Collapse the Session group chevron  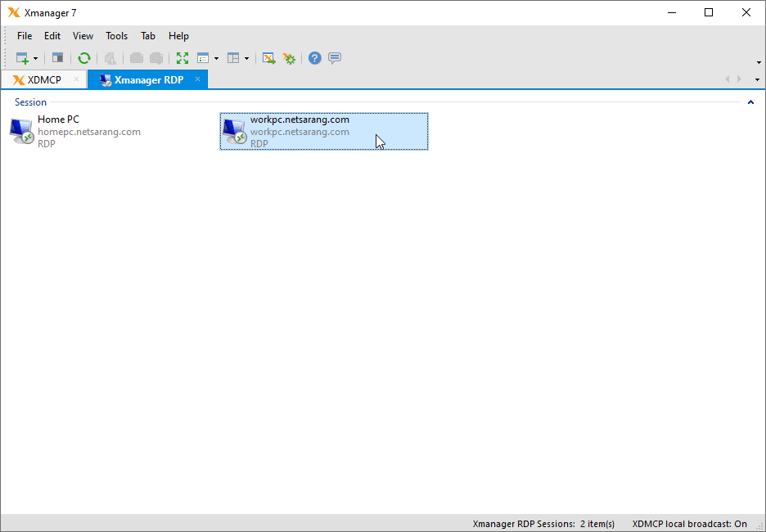(x=750, y=102)
